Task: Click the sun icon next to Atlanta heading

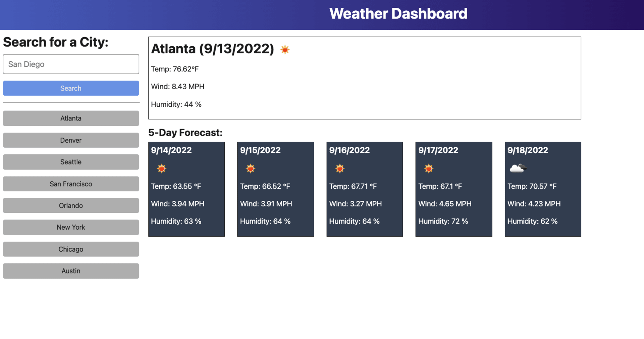Action: pos(285,49)
